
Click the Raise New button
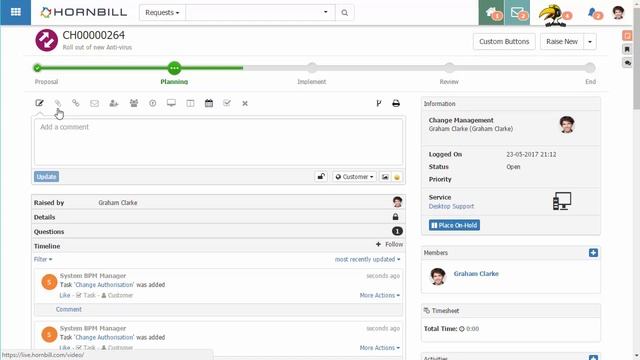[x=562, y=42]
